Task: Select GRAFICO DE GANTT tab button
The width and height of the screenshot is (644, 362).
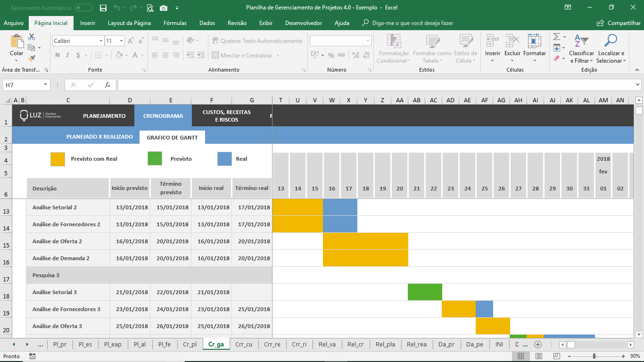Action: click(x=172, y=138)
